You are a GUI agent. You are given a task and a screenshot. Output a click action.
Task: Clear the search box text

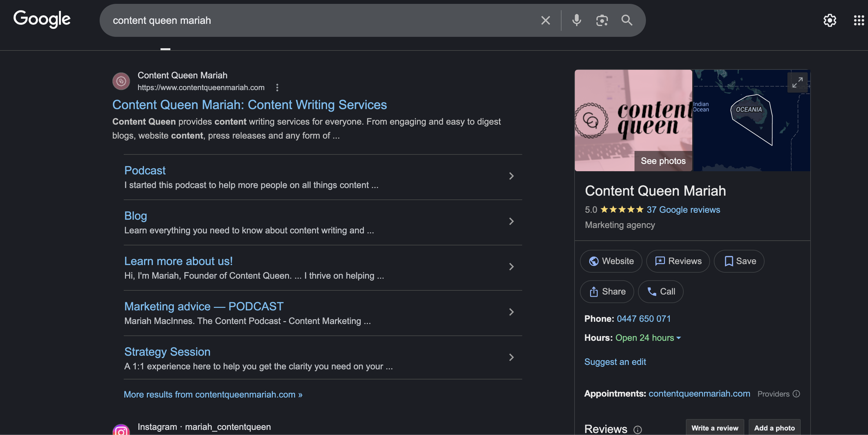pos(545,20)
